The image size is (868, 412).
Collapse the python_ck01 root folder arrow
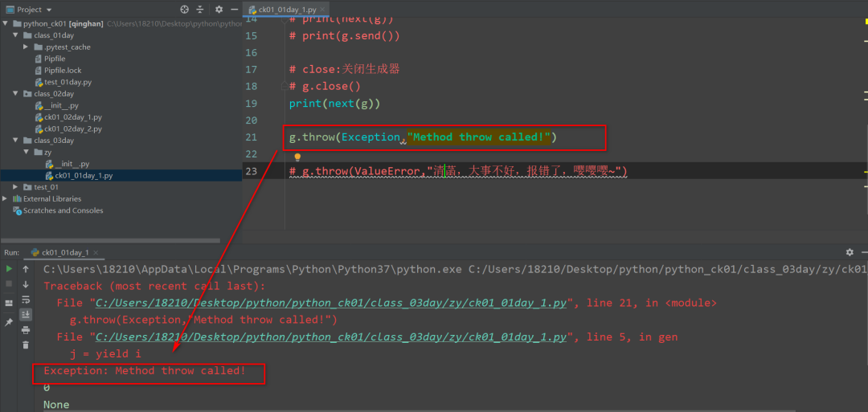(x=6, y=24)
